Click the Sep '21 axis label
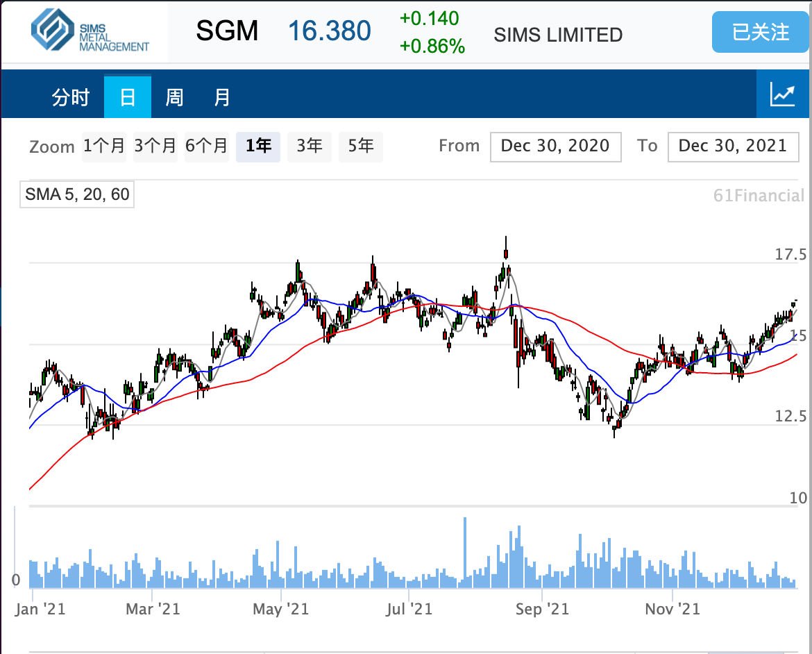 pyautogui.click(x=542, y=609)
